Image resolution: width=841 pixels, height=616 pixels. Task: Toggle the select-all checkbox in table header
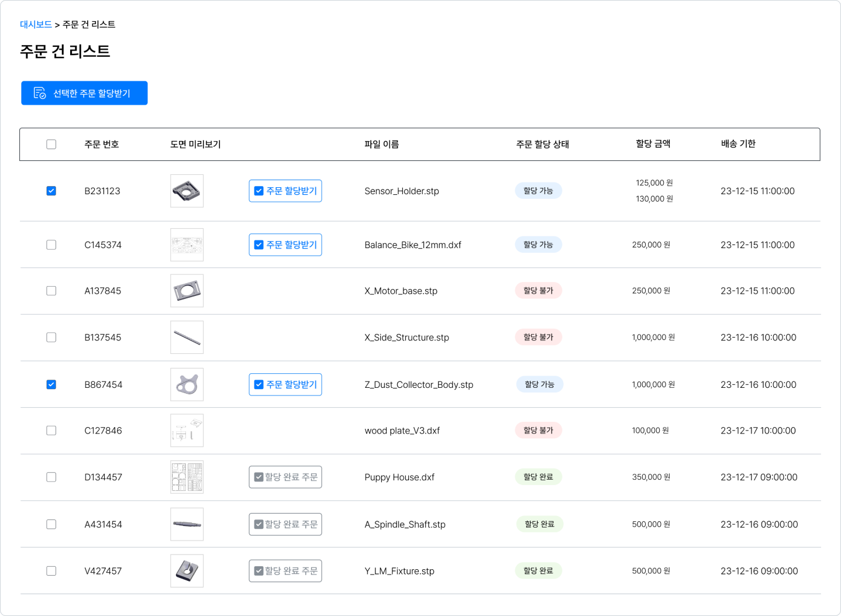pos(51,144)
